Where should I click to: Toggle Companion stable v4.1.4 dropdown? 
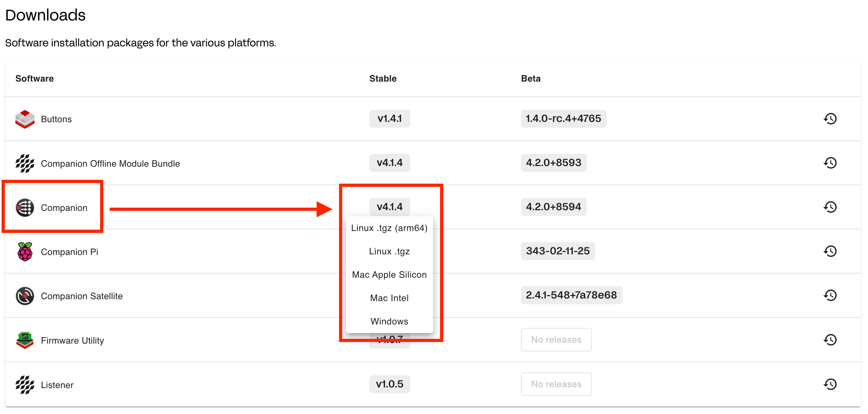tap(390, 207)
